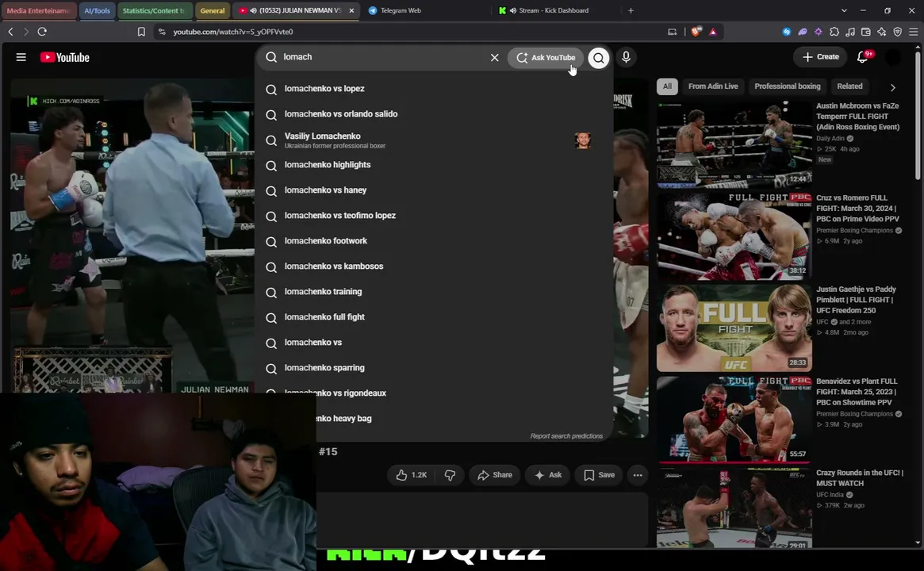Image resolution: width=924 pixels, height=571 pixels.
Task: Show more filter chips with right chevron
Action: point(893,87)
